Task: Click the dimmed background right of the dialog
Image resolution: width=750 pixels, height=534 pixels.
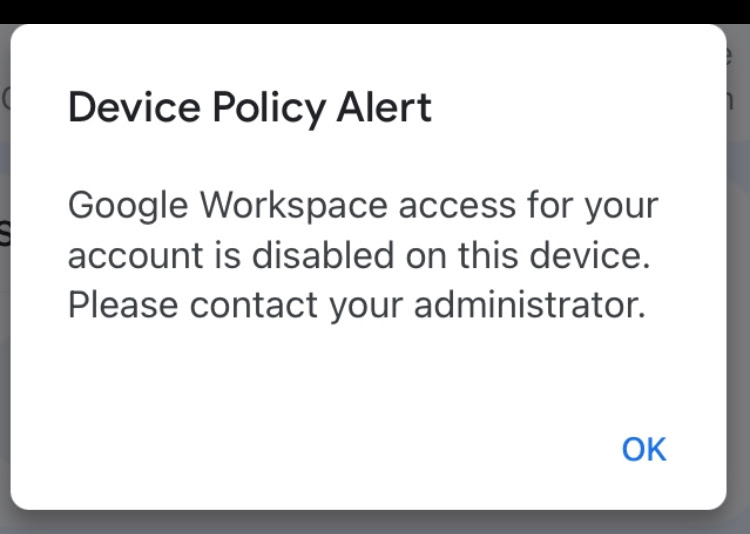Action: click(x=739, y=300)
